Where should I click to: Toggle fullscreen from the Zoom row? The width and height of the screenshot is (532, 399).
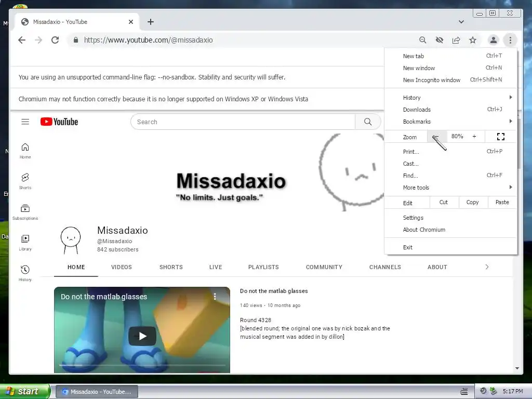[x=501, y=137]
